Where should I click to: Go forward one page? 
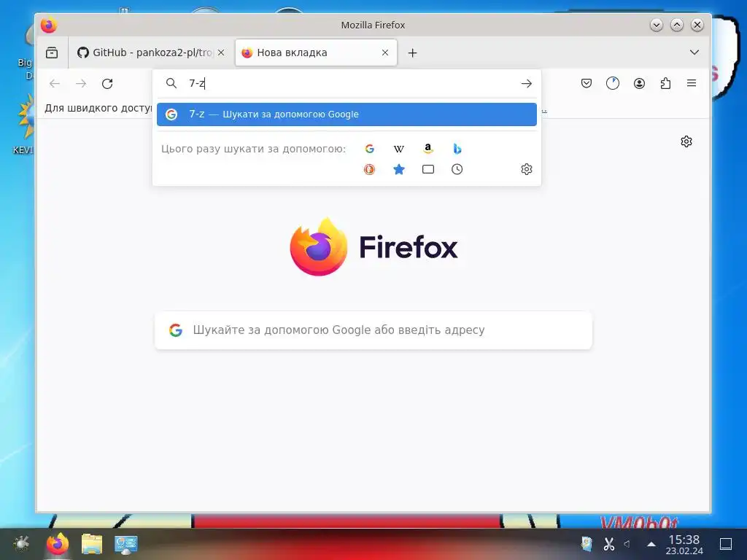tap(81, 84)
